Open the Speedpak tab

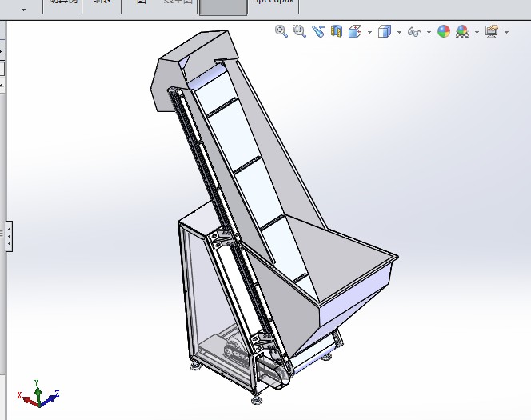pos(273,3)
